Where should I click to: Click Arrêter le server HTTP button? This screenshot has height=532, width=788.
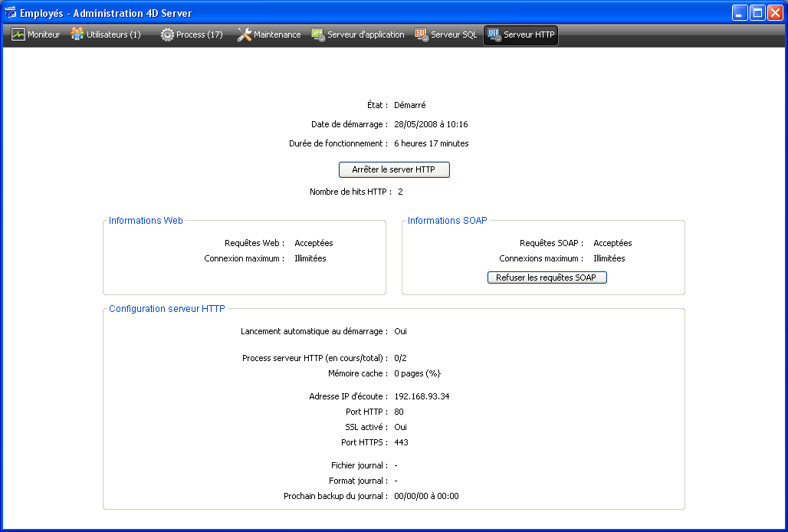(x=394, y=170)
